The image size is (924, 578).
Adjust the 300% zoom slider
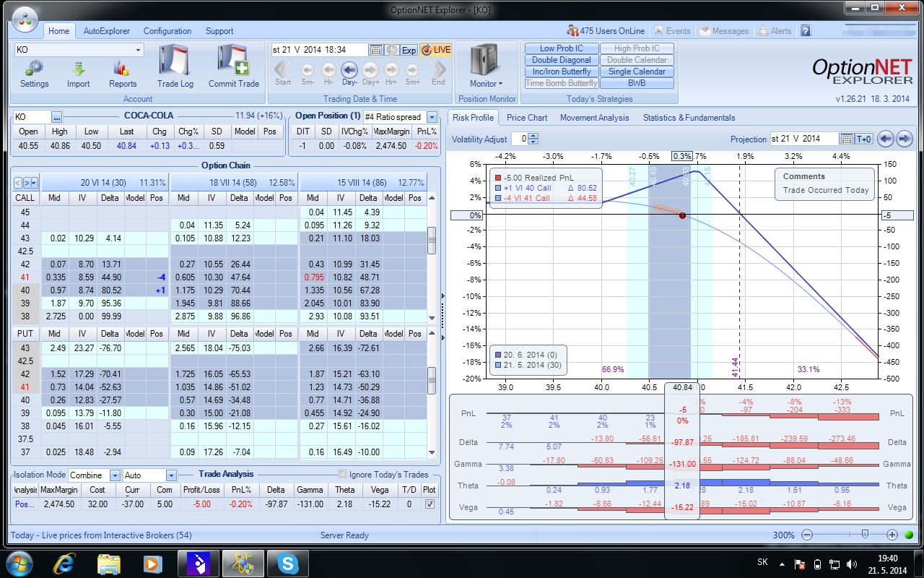(865, 535)
